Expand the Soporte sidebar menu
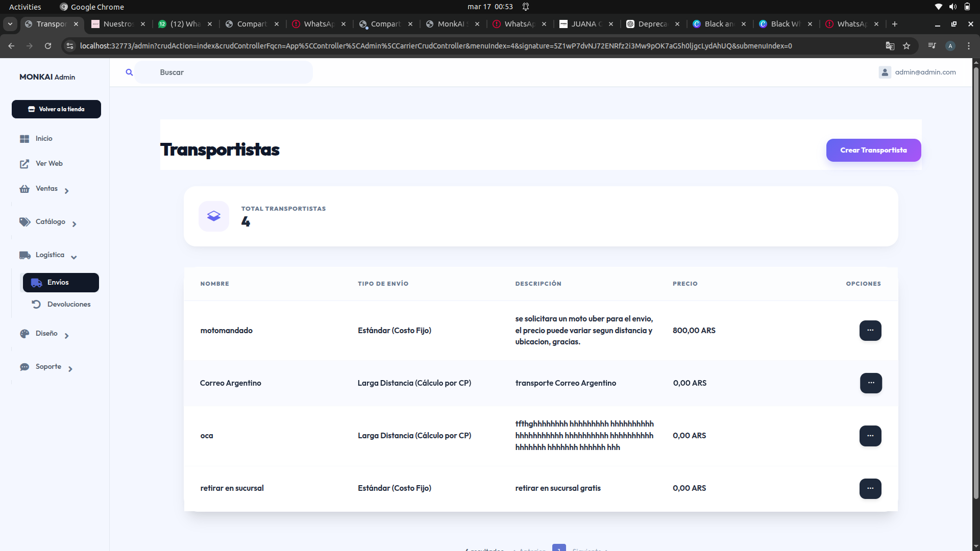 point(48,367)
